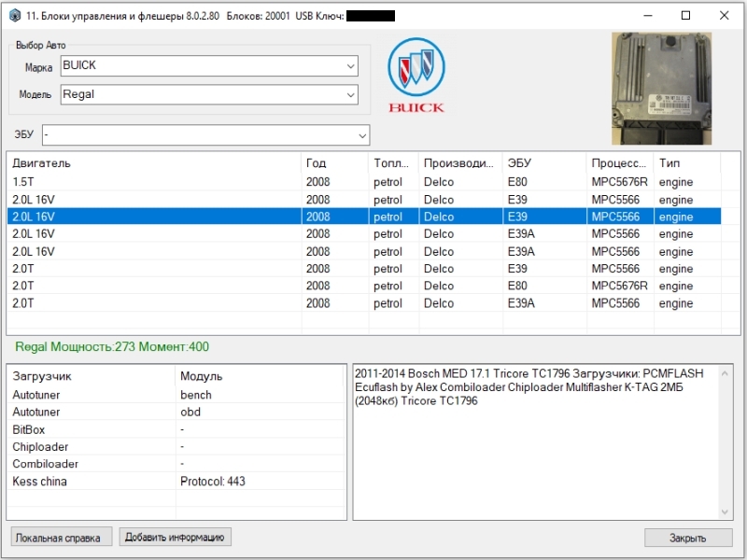
Task: Sort by the Двигатель column header
Action: click(x=154, y=163)
